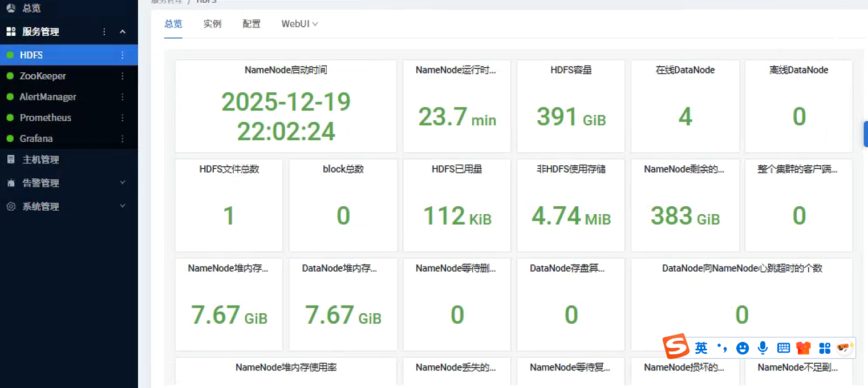Click the 383 GiB NameNode remaining value
Viewport: 868px width, 388px height.
pos(685,217)
